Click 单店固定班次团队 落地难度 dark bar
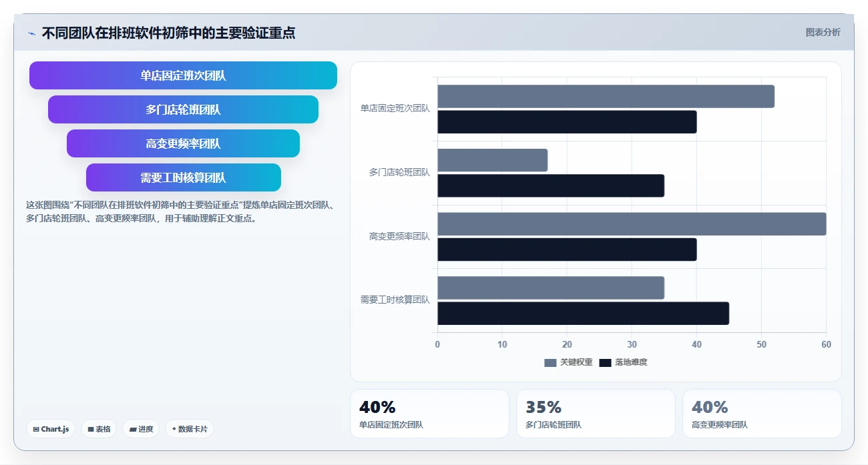This screenshot has height=465, width=868. [567, 122]
